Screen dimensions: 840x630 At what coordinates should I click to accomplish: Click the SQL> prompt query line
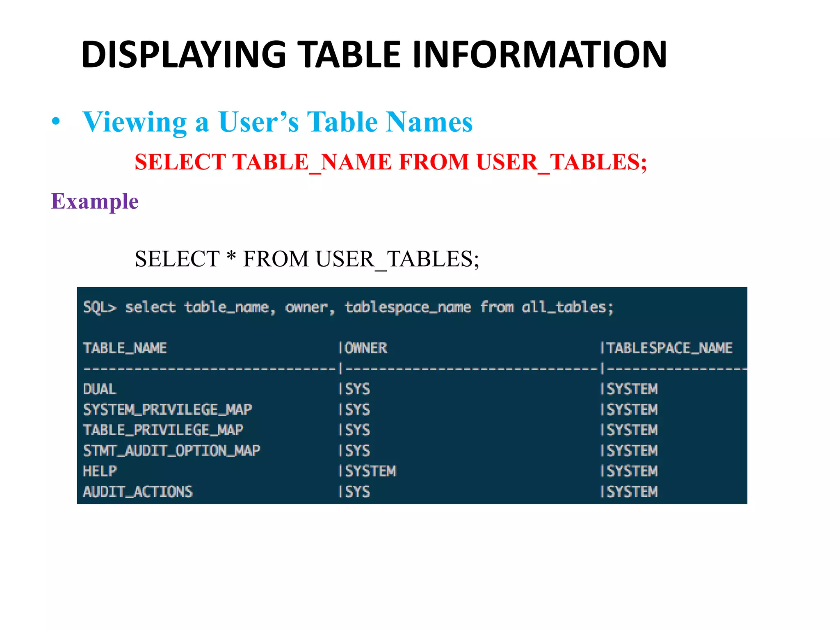348,307
